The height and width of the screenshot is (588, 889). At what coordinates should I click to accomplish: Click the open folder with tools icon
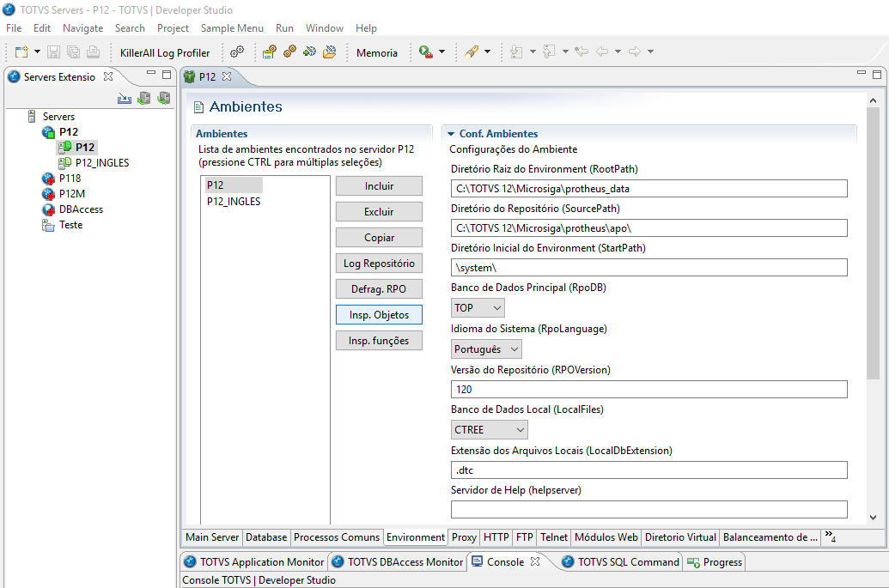click(x=330, y=52)
